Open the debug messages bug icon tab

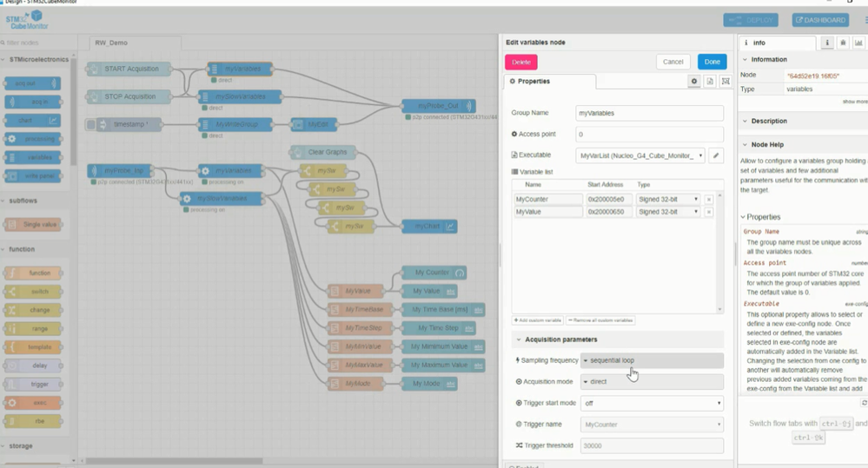coord(843,43)
